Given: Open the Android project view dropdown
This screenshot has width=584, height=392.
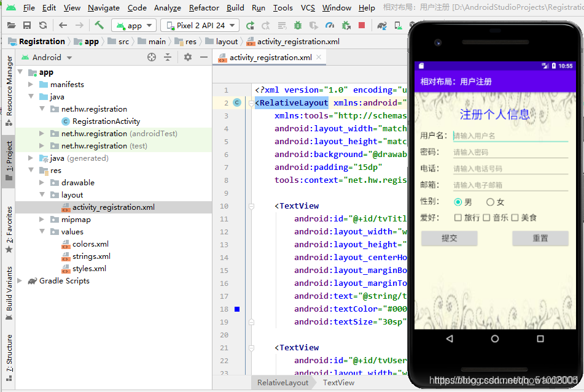Looking at the screenshot, I should 47,57.
